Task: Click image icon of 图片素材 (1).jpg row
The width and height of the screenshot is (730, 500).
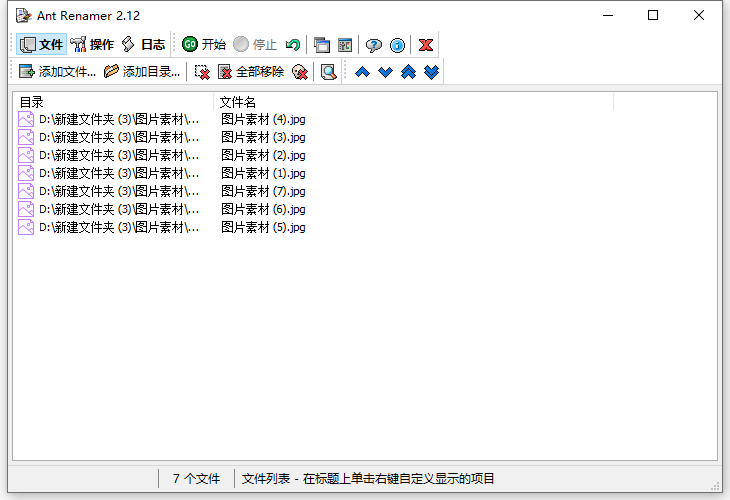Action: coord(26,174)
